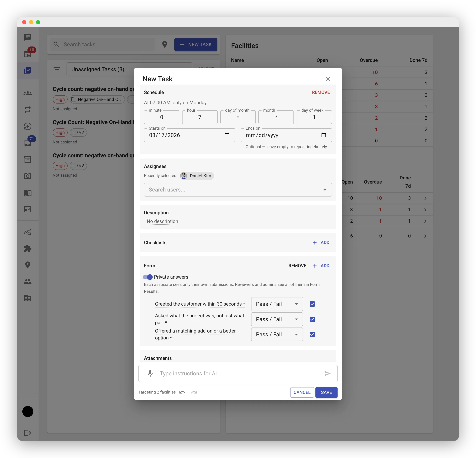The image size is (476, 458).
Task: Click REMOVE in the Form section
Action: tap(297, 266)
